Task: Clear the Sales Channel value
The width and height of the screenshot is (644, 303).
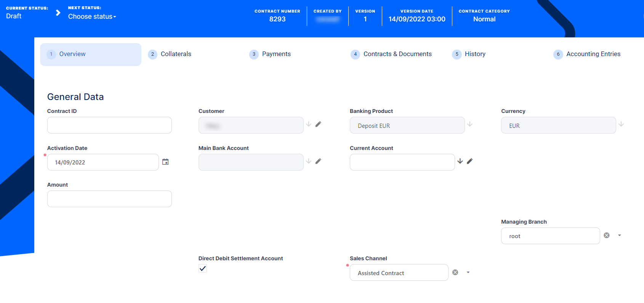Action: (x=455, y=272)
